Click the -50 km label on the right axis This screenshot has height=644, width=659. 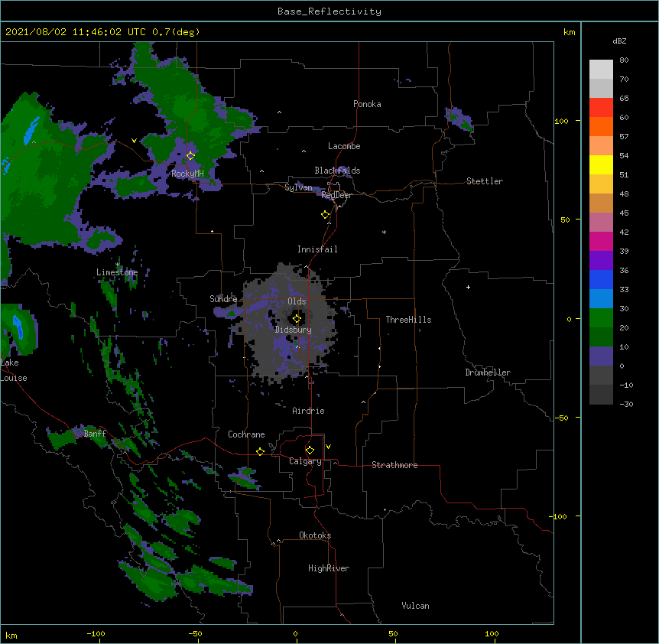point(561,418)
